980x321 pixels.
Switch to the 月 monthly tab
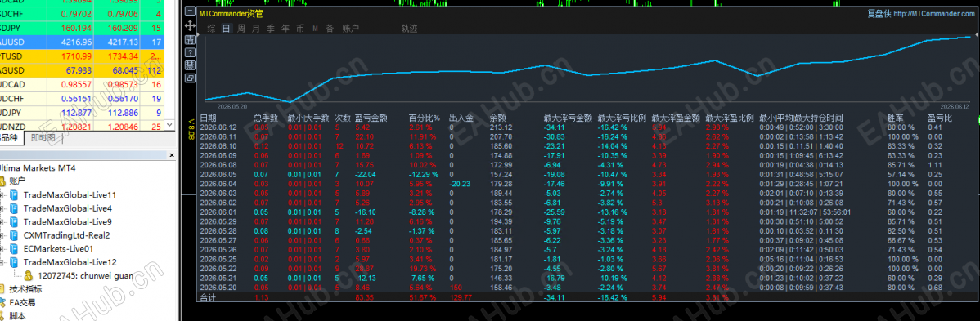(255, 29)
